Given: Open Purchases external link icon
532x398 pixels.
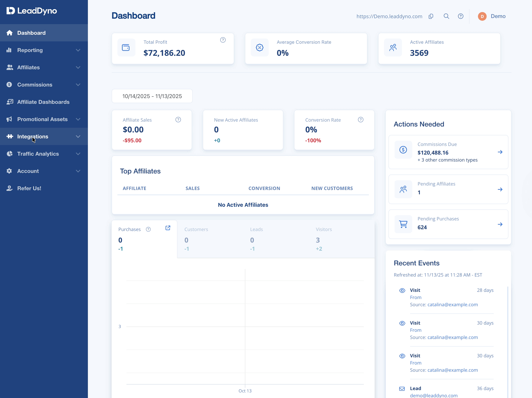Looking at the screenshot, I should coord(168,228).
